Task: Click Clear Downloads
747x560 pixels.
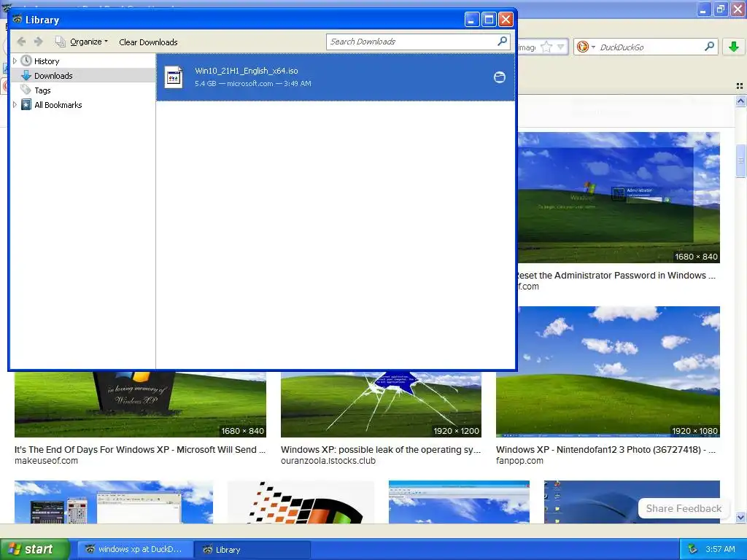Action: [148, 42]
